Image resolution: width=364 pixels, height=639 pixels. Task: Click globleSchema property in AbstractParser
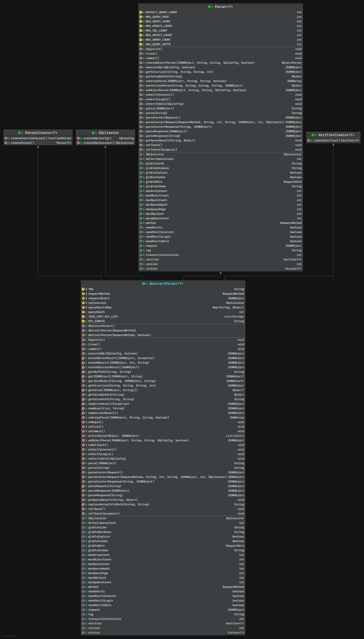[x=163, y=550]
